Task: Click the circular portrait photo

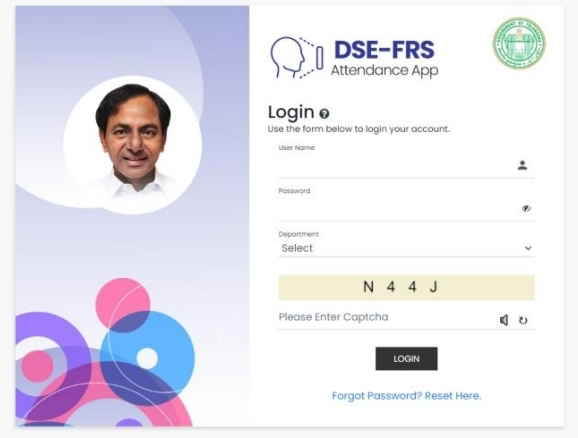Action: [x=133, y=145]
